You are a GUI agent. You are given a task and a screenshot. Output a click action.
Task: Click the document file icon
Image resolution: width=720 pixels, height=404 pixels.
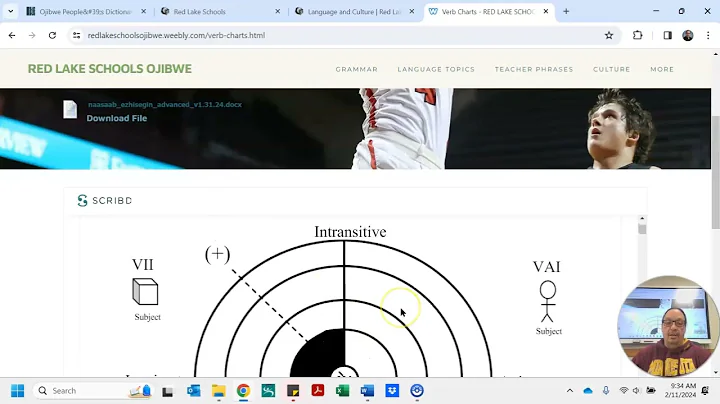[x=70, y=109]
